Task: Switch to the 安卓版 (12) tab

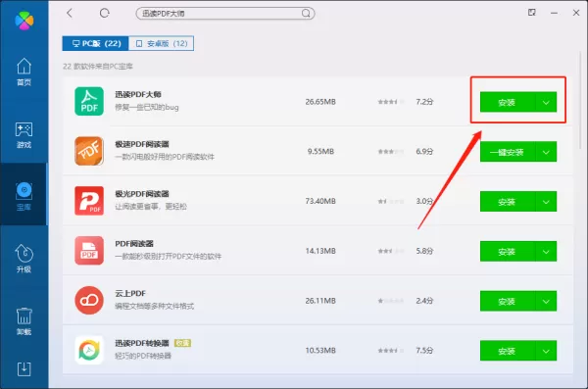Action: click(x=162, y=43)
